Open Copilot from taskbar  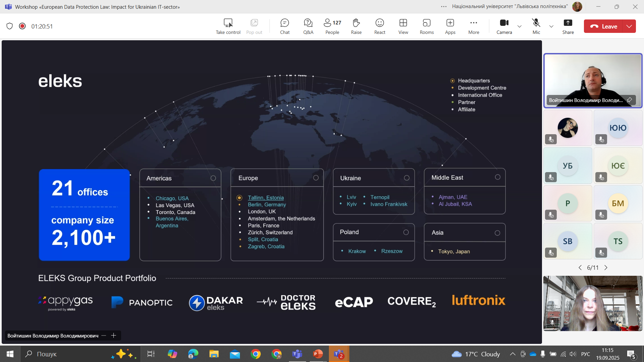coord(172,354)
